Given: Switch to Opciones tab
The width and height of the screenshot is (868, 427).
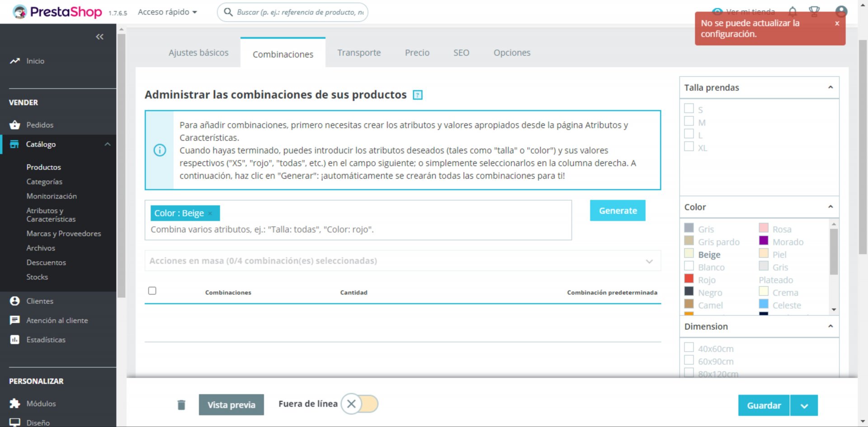Looking at the screenshot, I should click(512, 52).
